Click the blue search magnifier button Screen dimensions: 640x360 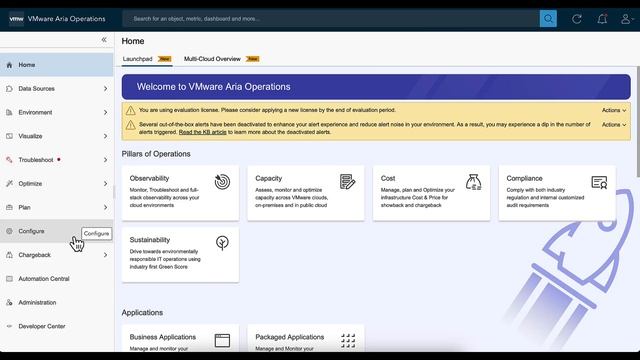pos(548,19)
